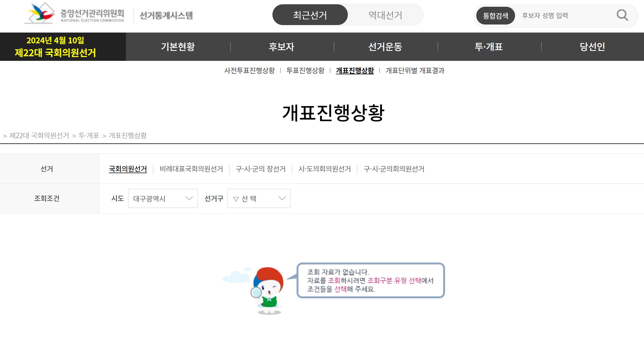Screen dimensions: 644x339
Task: Expand the 선거구 selection dropdown
Action: [x=258, y=198]
